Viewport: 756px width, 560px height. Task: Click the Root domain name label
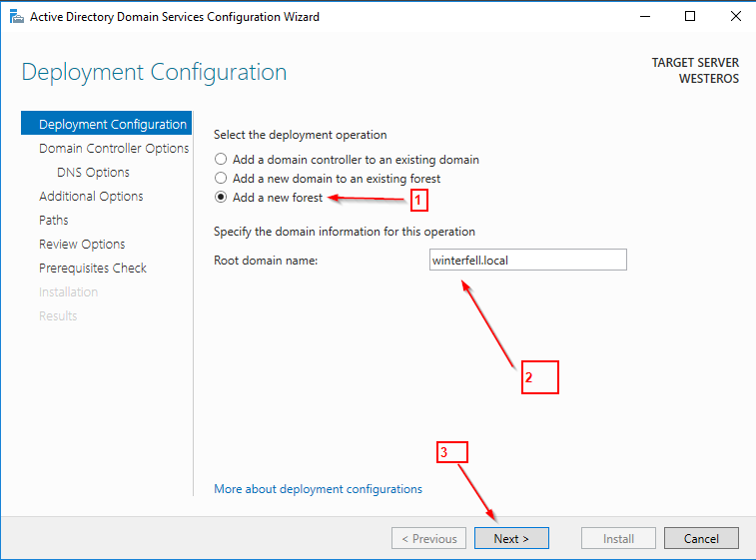point(266,261)
